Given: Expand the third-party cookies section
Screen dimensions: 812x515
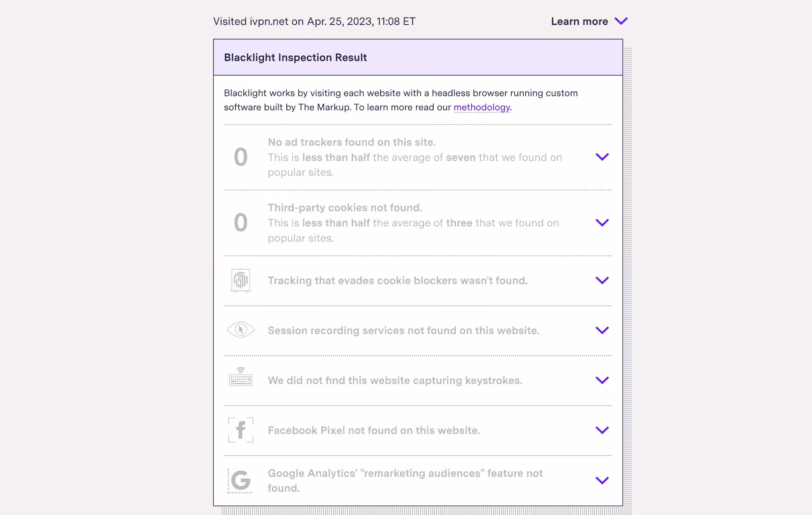Looking at the screenshot, I should pyautogui.click(x=602, y=222).
